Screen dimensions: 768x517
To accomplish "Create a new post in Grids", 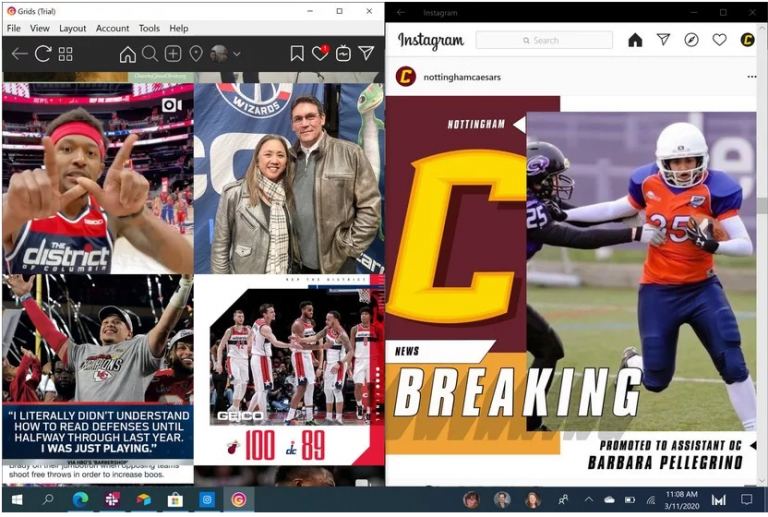I will click(x=173, y=53).
